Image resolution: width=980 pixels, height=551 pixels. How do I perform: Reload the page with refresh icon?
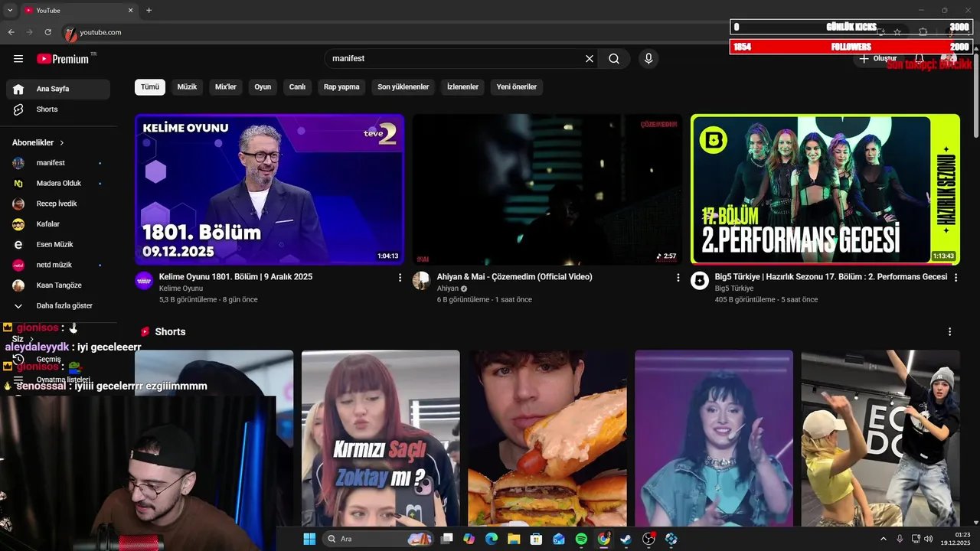47,32
